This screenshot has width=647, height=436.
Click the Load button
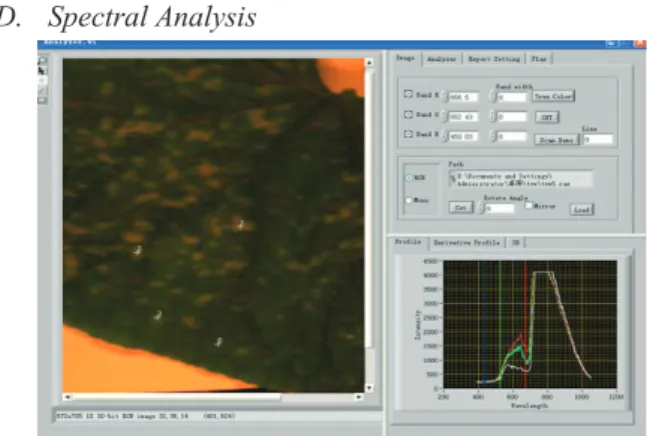582,210
